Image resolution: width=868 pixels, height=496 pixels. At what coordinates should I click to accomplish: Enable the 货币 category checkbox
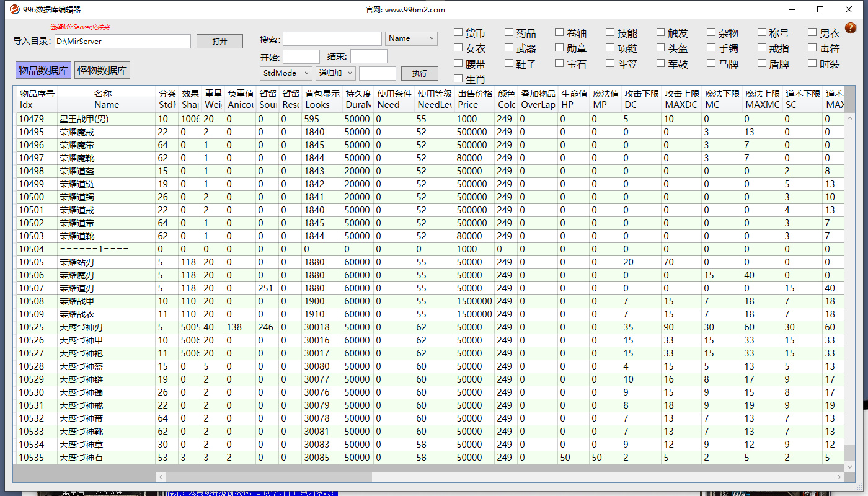(x=459, y=32)
